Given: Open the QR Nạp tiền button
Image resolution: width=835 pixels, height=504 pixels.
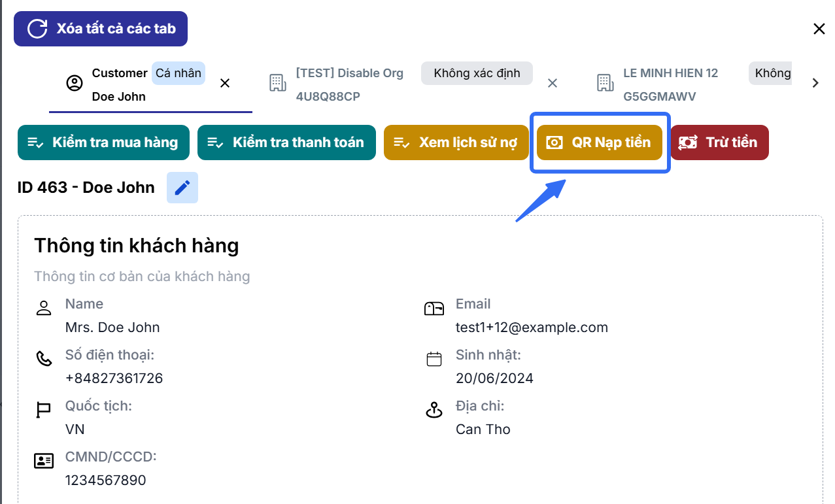Looking at the screenshot, I should coord(600,143).
